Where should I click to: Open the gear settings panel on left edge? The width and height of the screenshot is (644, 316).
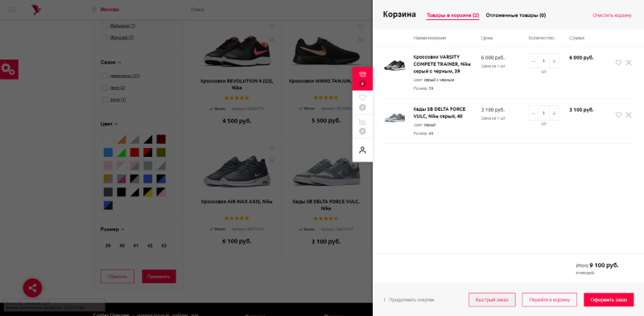9,69
